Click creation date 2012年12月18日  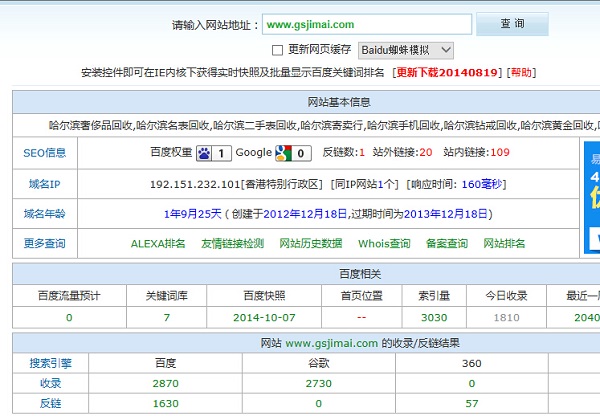(x=305, y=214)
